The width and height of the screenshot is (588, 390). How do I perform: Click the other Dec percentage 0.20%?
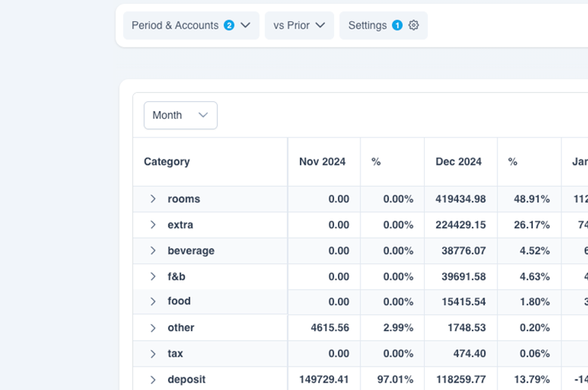point(535,327)
